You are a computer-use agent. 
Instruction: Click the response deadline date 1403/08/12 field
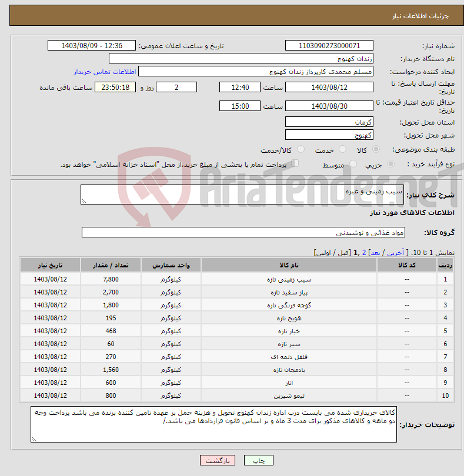[x=329, y=88]
